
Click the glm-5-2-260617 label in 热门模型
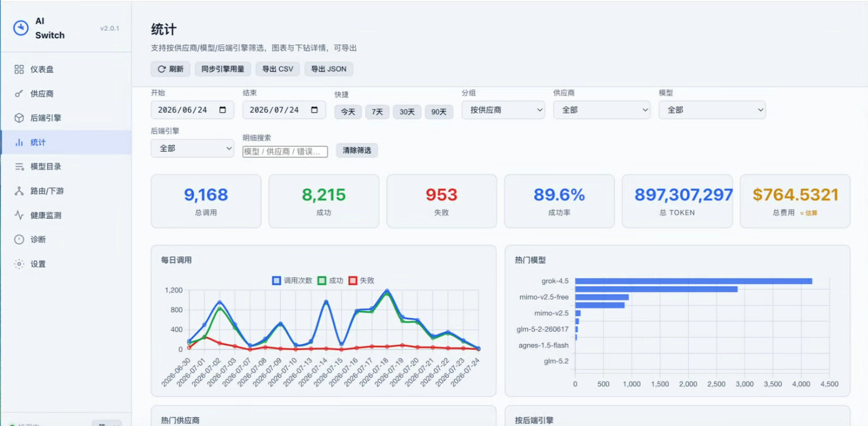point(543,329)
